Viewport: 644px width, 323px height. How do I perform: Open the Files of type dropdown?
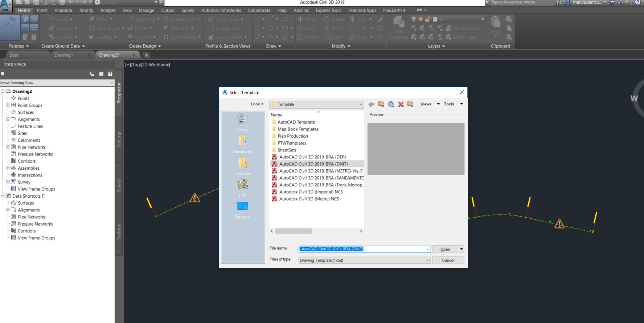427,261
